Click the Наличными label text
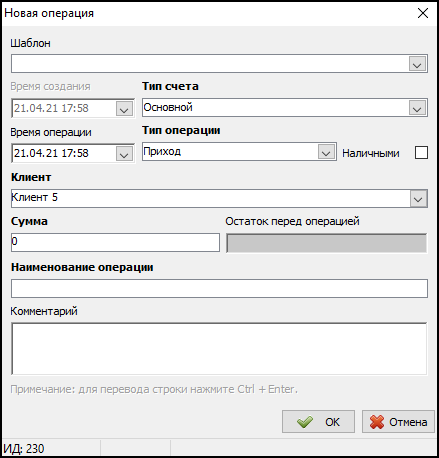Viewport: 439px width, 458px height. click(x=371, y=153)
